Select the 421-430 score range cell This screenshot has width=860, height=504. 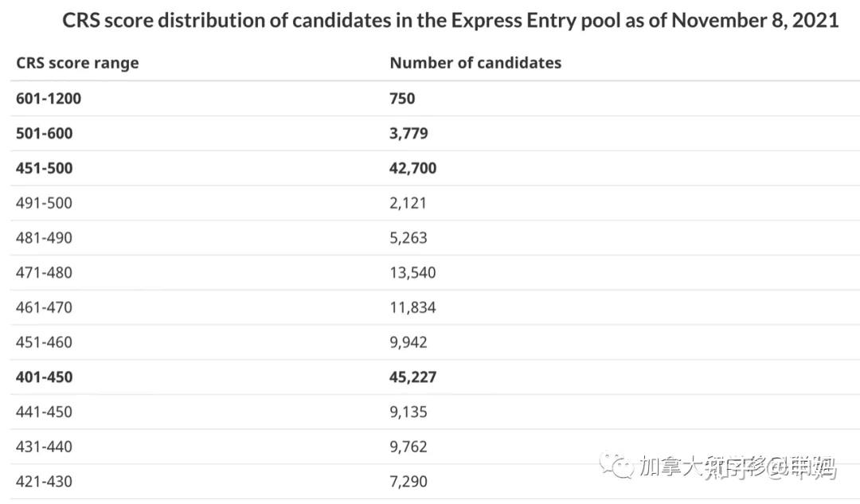[x=44, y=482]
